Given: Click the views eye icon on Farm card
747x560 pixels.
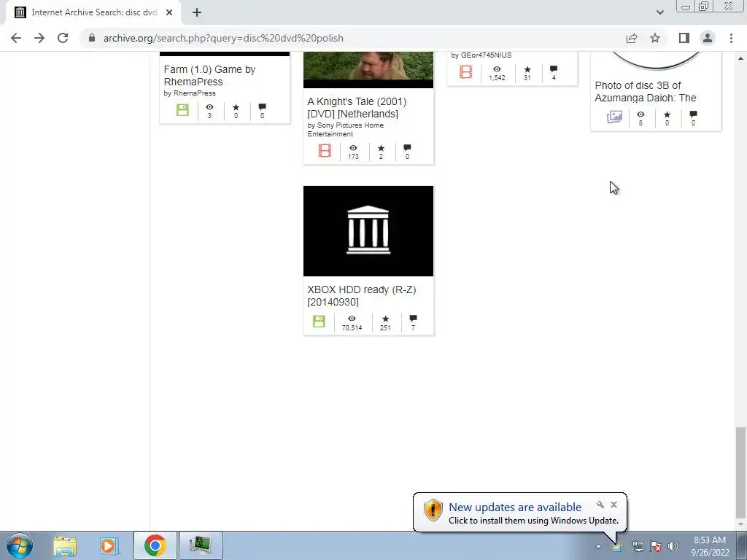Looking at the screenshot, I should point(209,107).
